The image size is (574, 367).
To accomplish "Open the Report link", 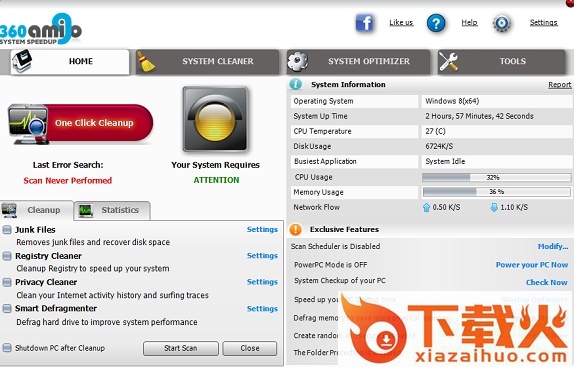I will (x=559, y=85).
